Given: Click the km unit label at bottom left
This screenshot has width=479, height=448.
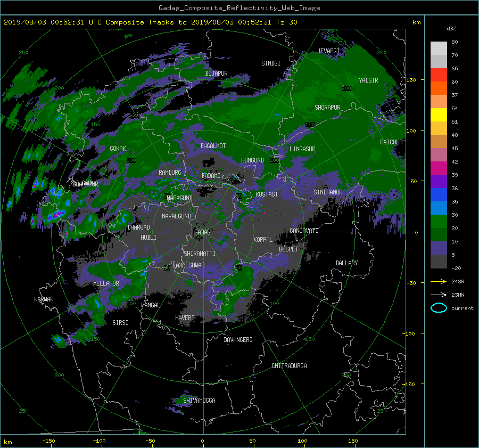Looking at the screenshot, I should coord(7,442).
